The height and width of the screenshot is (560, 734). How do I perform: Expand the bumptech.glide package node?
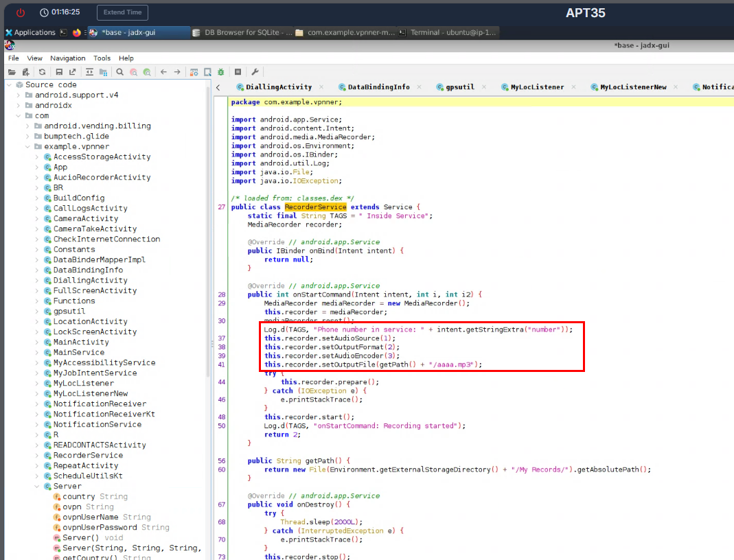28,137
